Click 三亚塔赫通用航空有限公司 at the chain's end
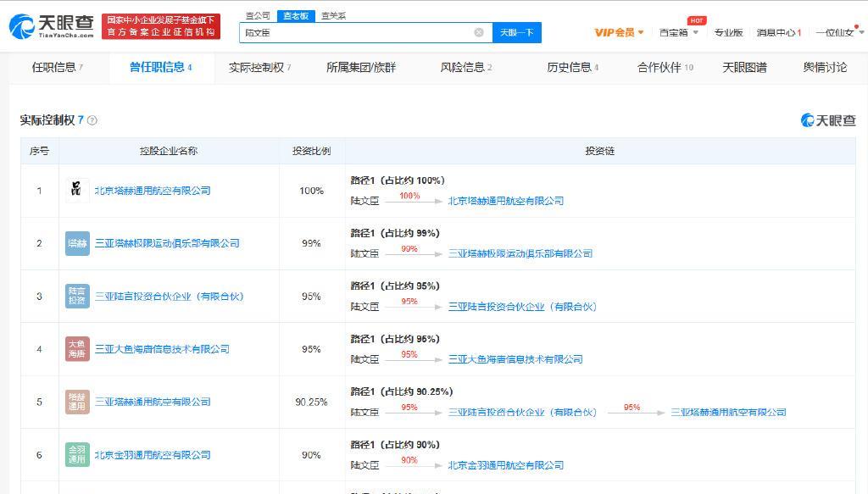 [728, 412]
